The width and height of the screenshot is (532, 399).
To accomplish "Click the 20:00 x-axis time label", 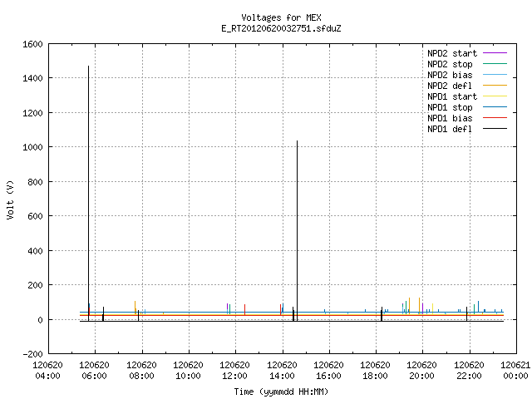I will (x=421, y=376).
